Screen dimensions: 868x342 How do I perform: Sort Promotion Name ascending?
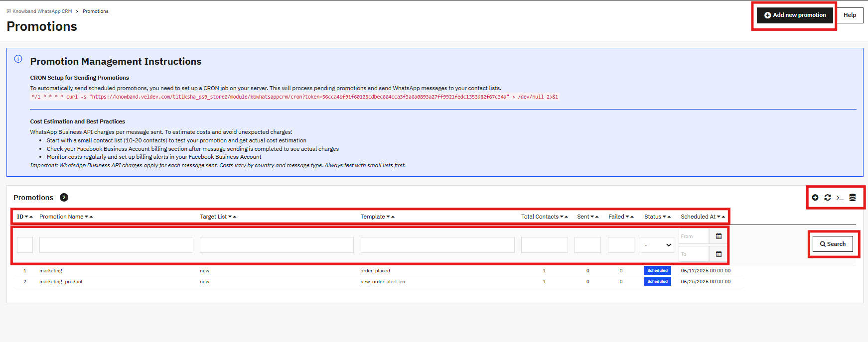[91, 217]
